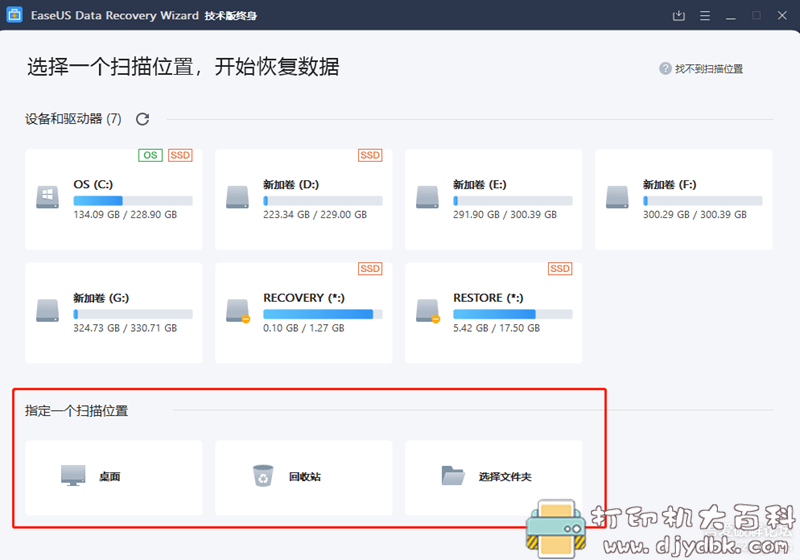Choose 桌面 as scan location
This screenshot has height=560, width=800.
click(x=114, y=478)
